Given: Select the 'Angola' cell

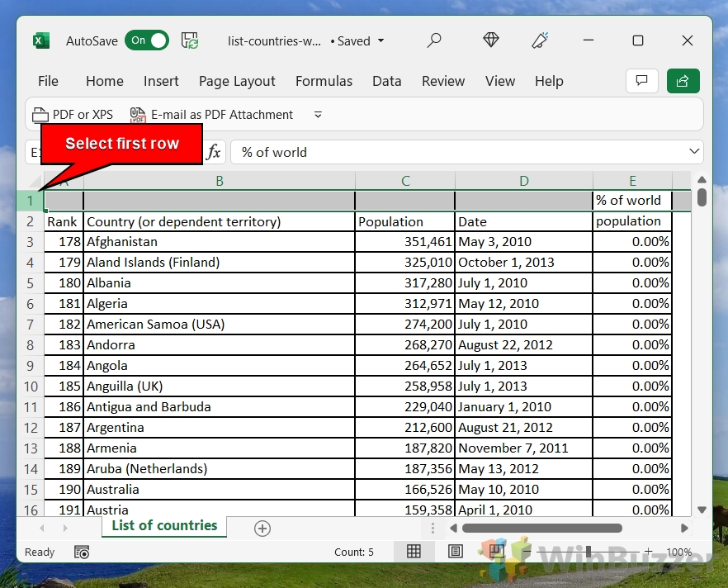Looking at the screenshot, I should point(220,366).
